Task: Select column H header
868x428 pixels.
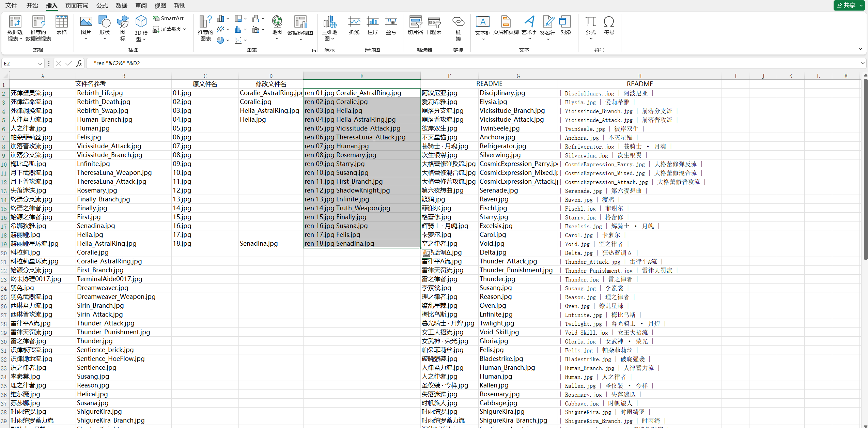Action: click(639, 76)
